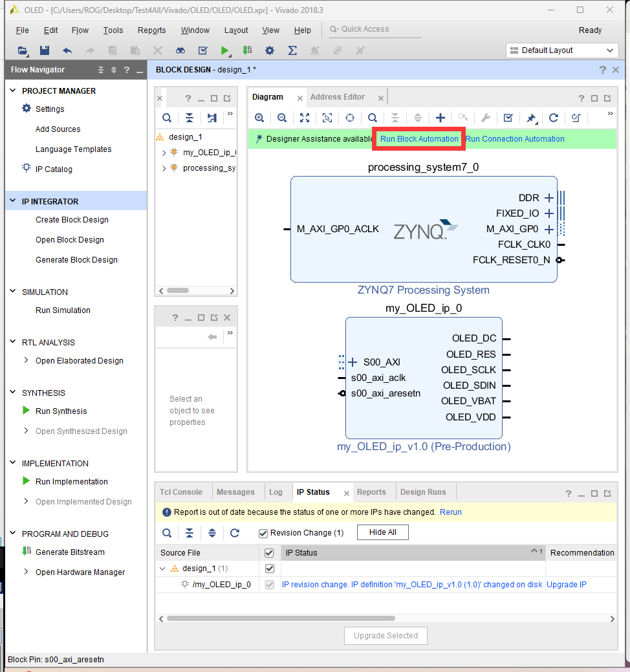
Task: Toggle the /my_OLED_ip_0 row checkbox
Action: click(270, 585)
